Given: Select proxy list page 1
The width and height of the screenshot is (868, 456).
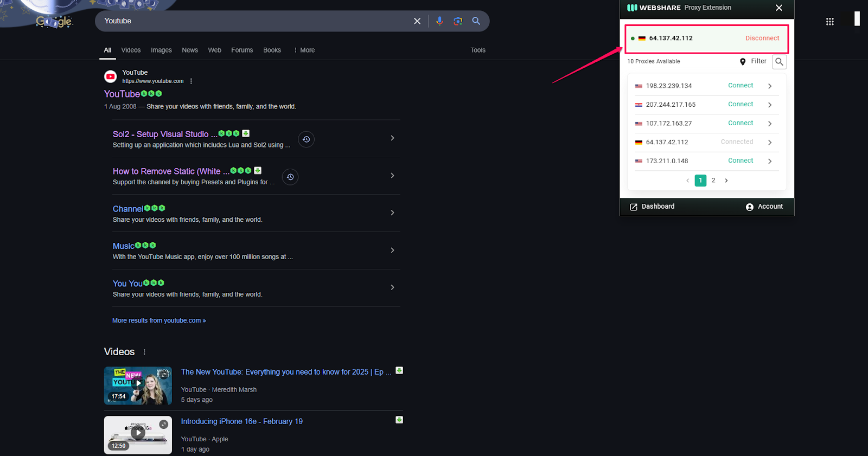Looking at the screenshot, I should pyautogui.click(x=700, y=181).
